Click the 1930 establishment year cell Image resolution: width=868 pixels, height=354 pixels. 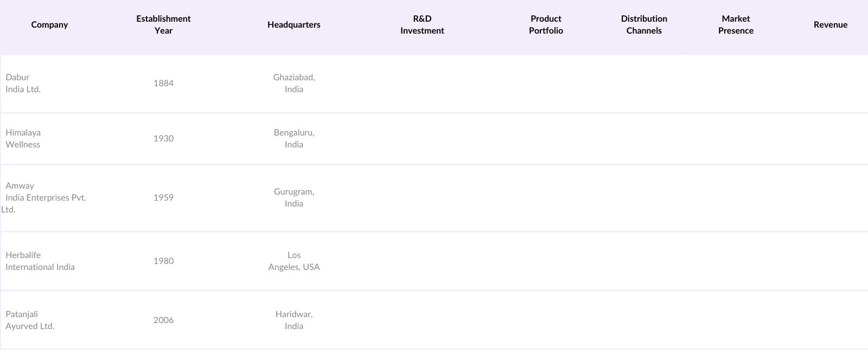163,139
